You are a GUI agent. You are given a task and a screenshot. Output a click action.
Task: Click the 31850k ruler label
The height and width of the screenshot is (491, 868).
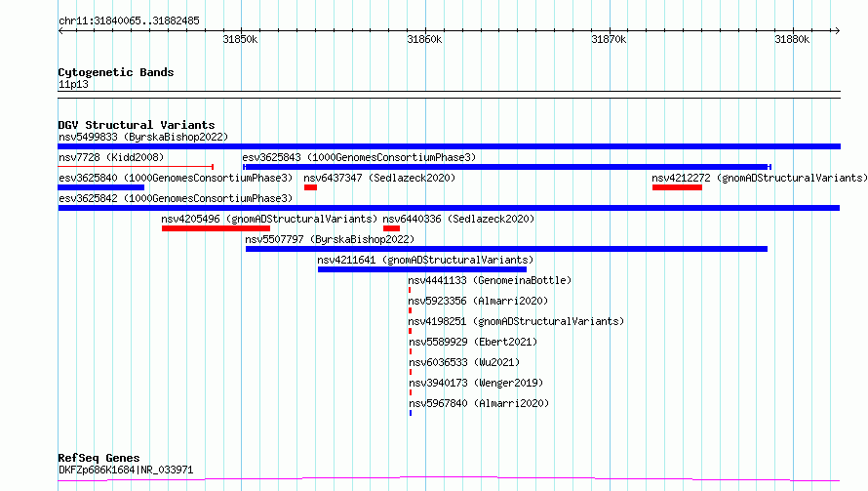click(x=240, y=39)
